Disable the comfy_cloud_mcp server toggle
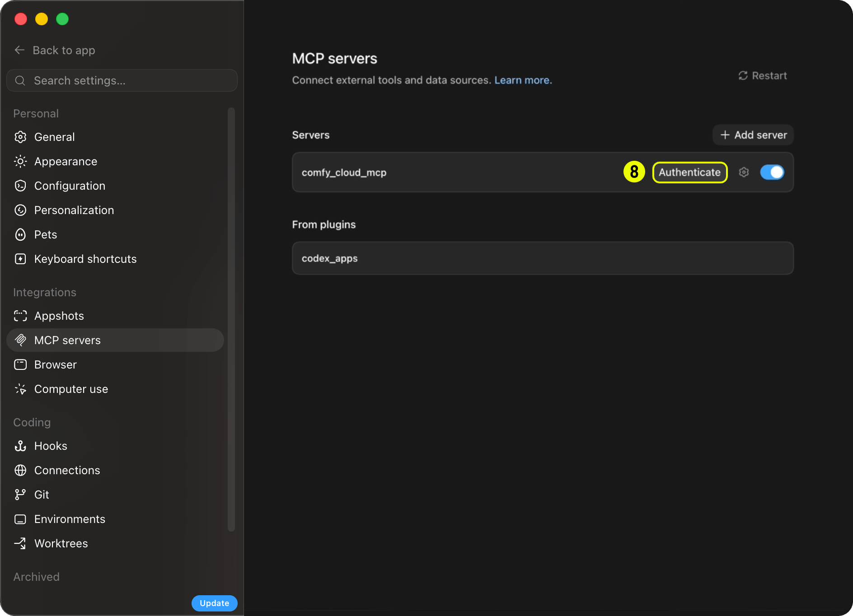The width and height of the screenshot is (853, 616). 772,172
